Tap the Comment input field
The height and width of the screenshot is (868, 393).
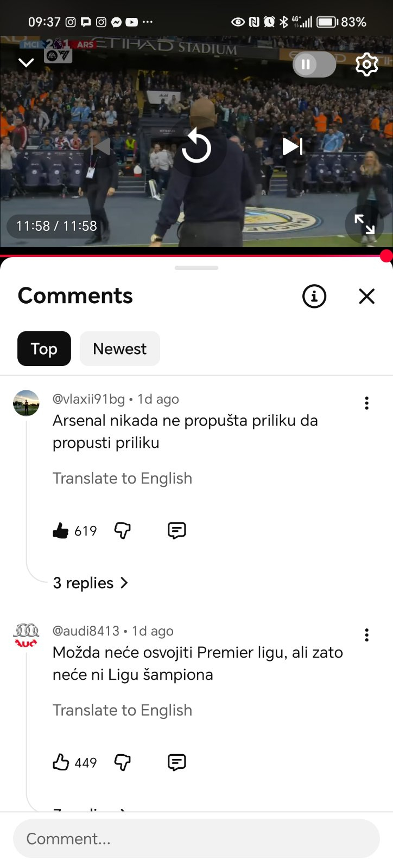[x=196, y=838]
